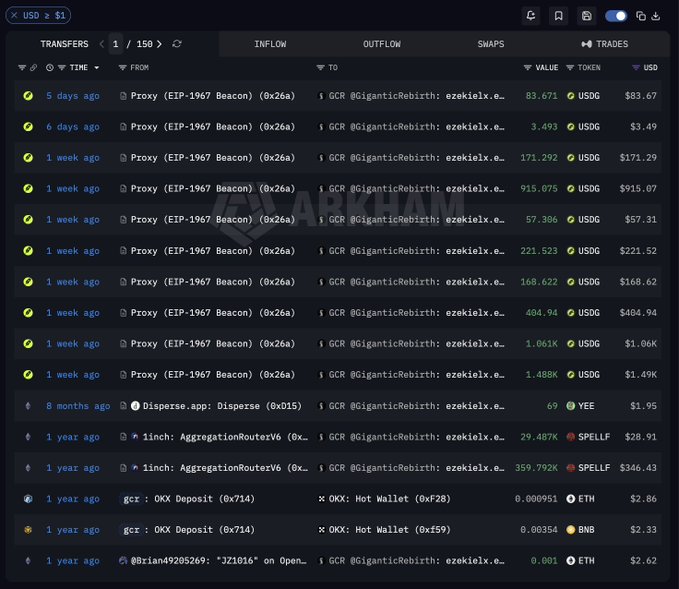Open the FROM column filter
Viewport: 679px width, 589px height.
click(x=123, y=68)
